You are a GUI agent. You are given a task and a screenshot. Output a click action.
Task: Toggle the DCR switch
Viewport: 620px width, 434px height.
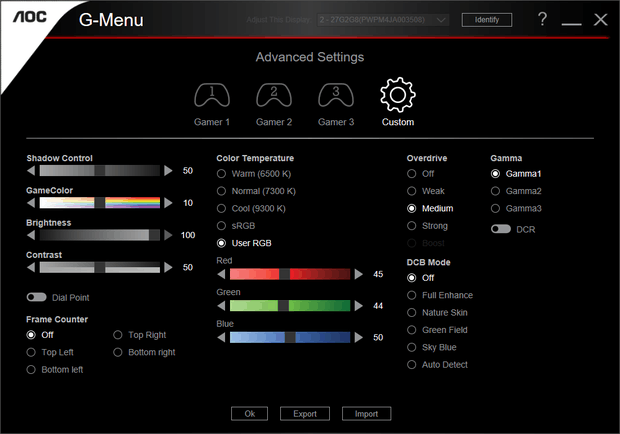pyautogui.click(x=501, y=229)
